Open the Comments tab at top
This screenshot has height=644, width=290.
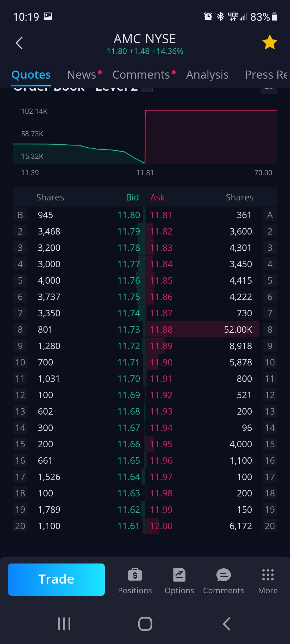click(141, 75)
